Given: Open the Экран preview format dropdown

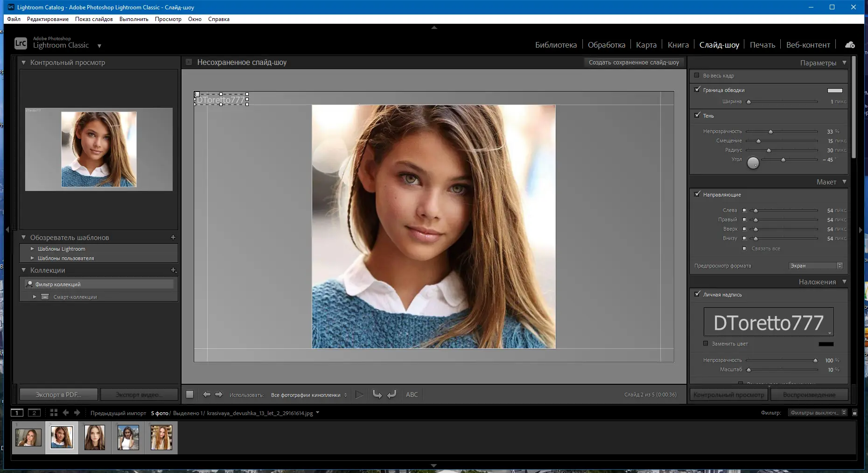Looking at the screenshot, I should (x=815, y=266).
